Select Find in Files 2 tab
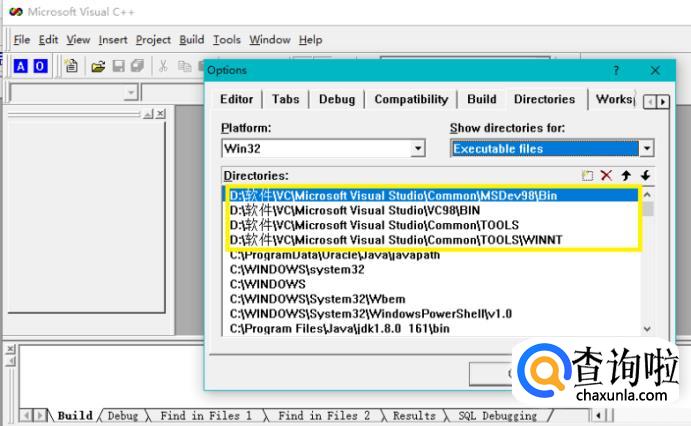 324,415
